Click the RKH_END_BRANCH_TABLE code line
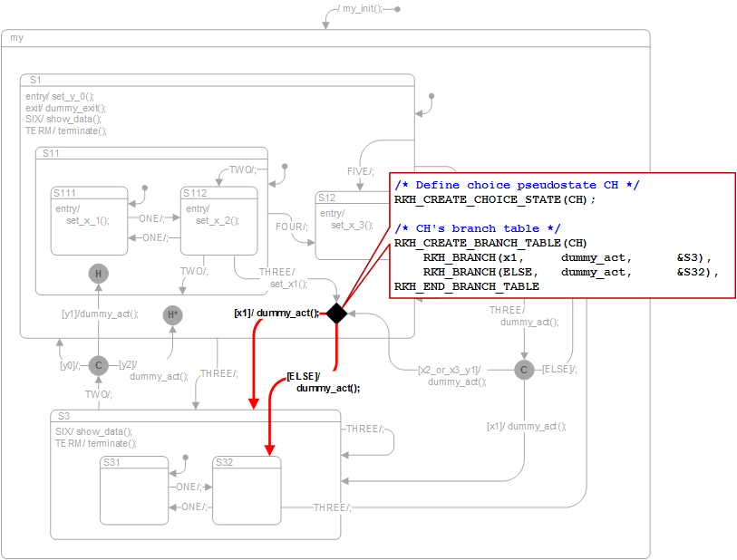This screenshot has height=560, width=737. (466, 286)
